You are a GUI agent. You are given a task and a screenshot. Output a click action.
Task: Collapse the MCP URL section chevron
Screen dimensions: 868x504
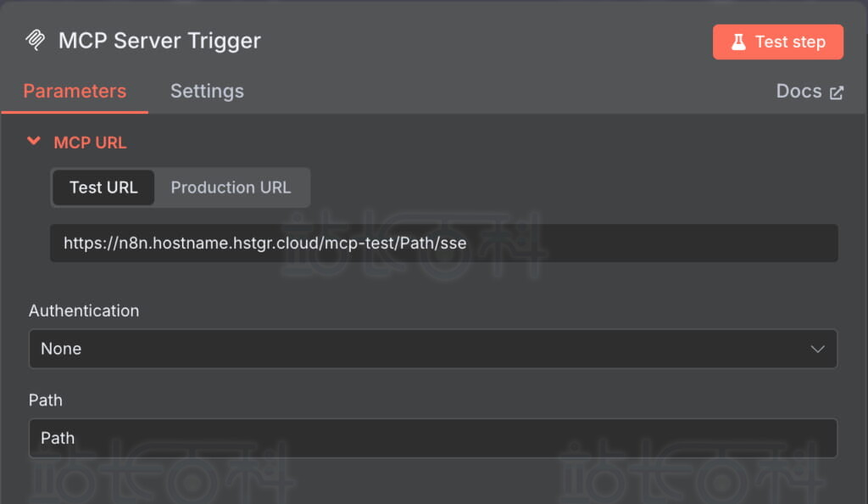point(34,142)
